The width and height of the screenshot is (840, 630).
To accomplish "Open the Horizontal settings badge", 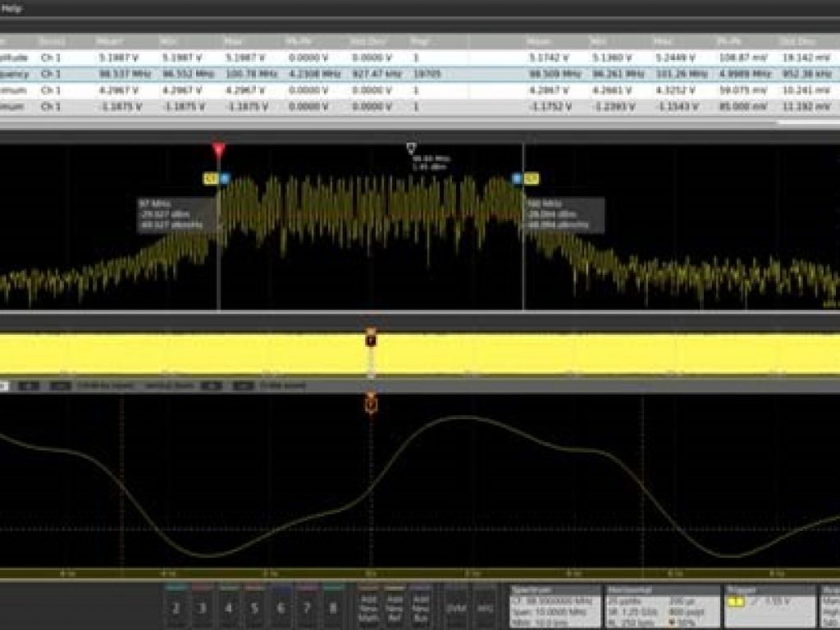I will click(x=660, y=606).
